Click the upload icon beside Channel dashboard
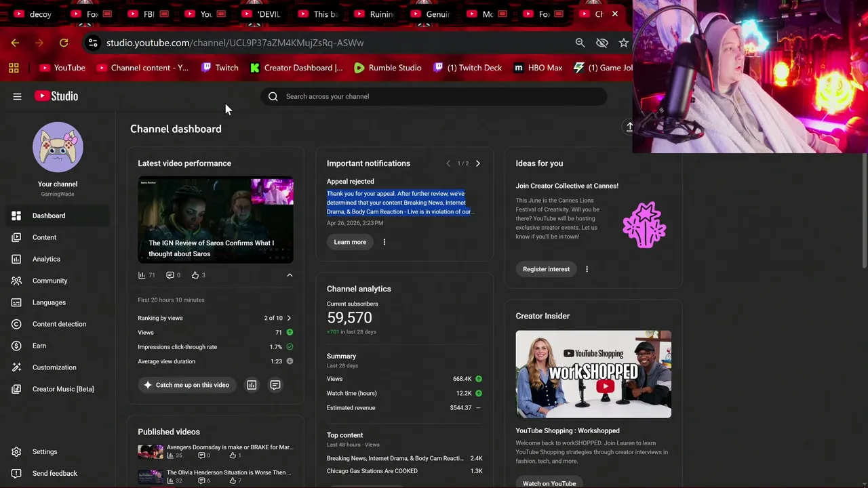868x488 pixels. (x=629, y=127)
